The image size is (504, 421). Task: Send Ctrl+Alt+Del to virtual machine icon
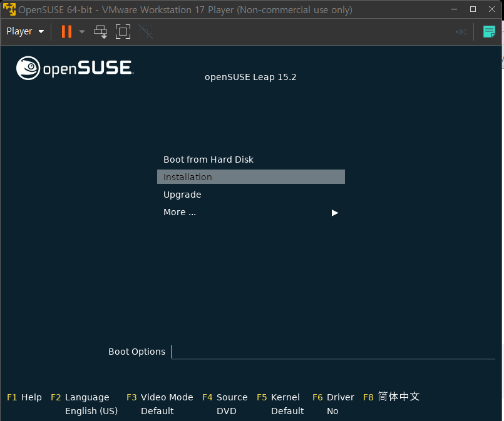101,31
